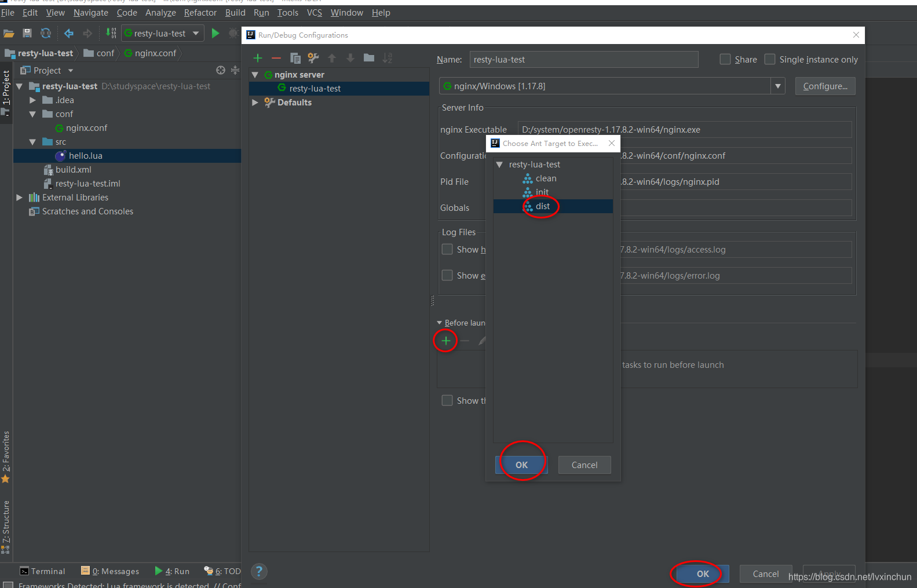Close the Choose Ant Target dialog
The width and height of the screenshot is (917, 588).
612,143
